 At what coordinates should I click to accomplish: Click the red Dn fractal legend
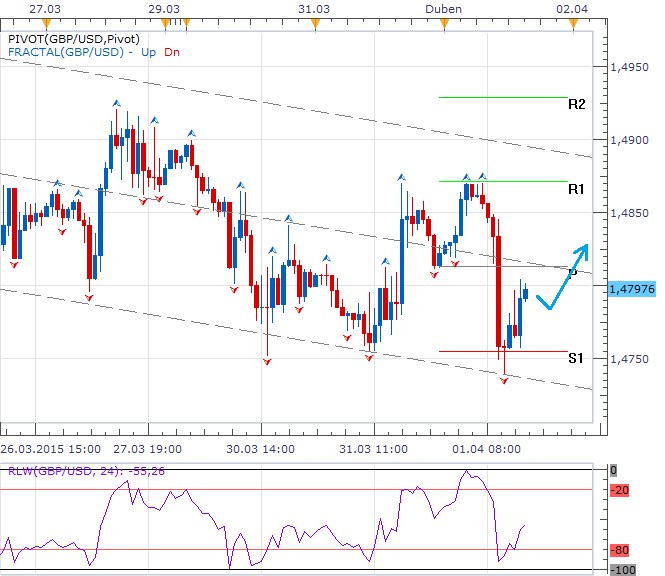click(172, 51)
